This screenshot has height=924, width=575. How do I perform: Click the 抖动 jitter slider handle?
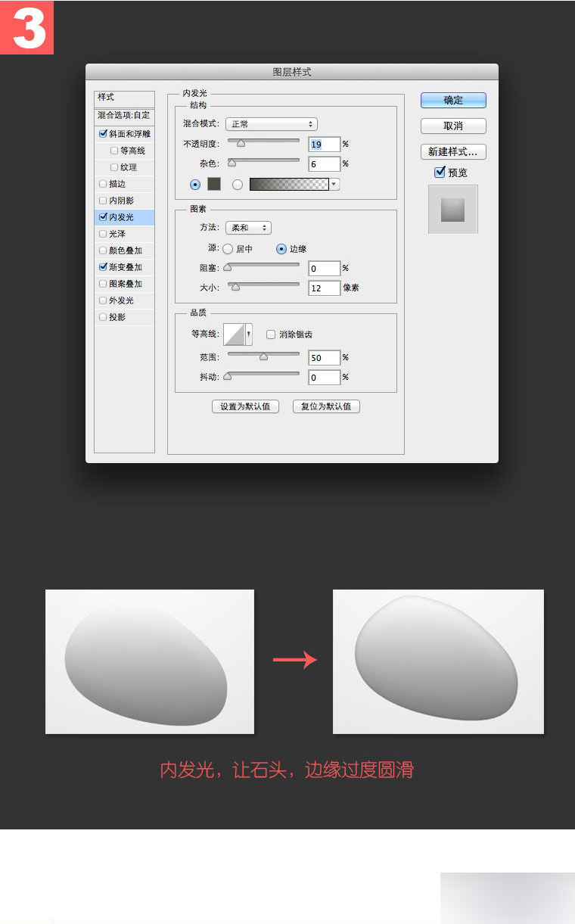pos(227,375)
